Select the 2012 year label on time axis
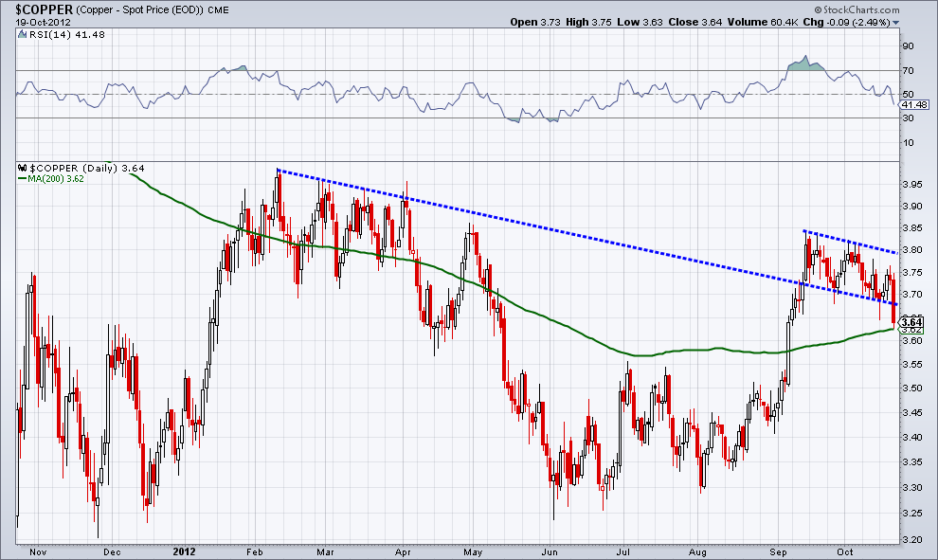The width and height of the screenshot is (938, 560). (x=183, y=551)
